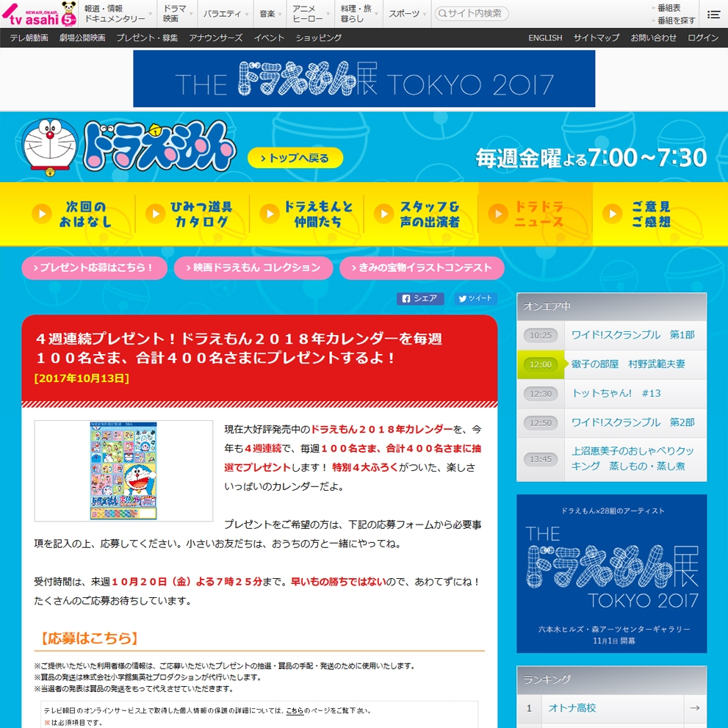
Task: Open サイトマップ link
Action: click(x=597, y=37)
